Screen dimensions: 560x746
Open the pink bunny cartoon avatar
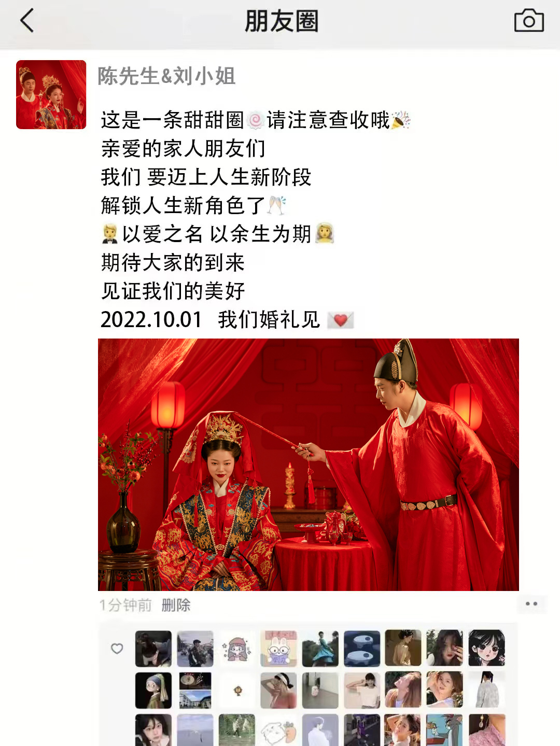click(x=278, y=648)
